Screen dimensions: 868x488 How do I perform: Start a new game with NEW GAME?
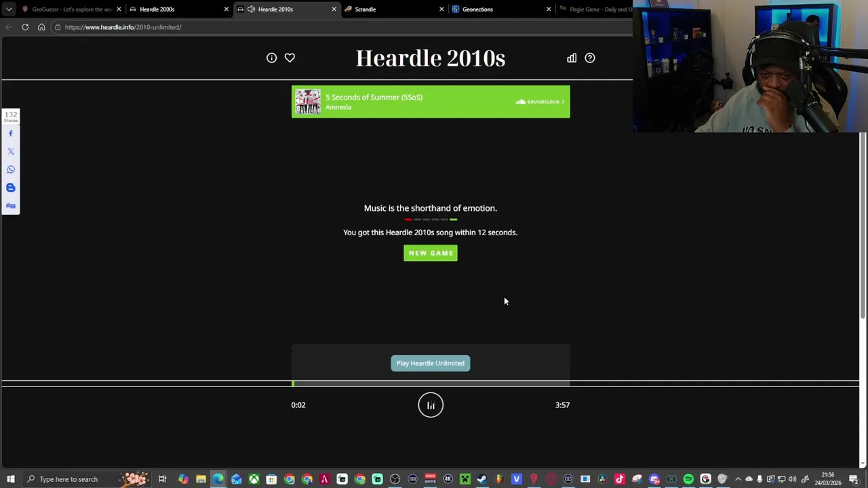pos(431,253)
